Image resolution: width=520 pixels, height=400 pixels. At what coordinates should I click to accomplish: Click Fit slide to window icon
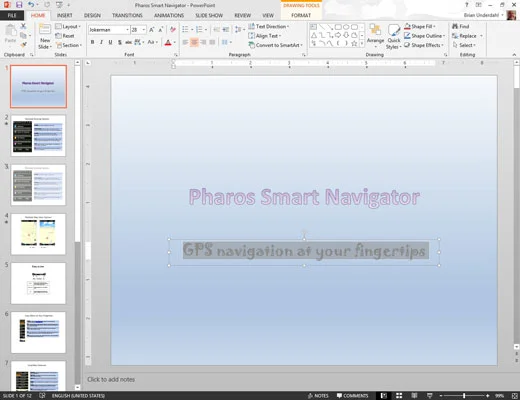514,396
